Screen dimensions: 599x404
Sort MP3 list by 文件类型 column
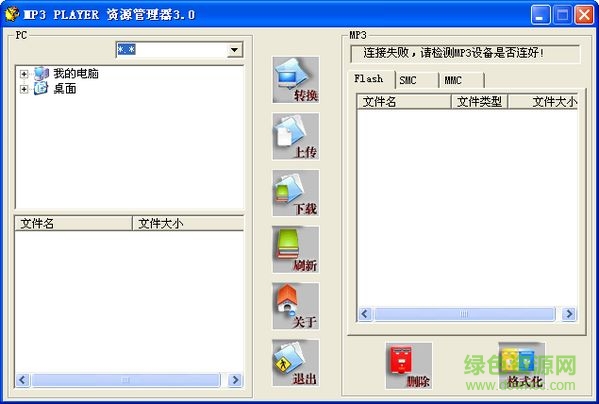pos(480,102)
